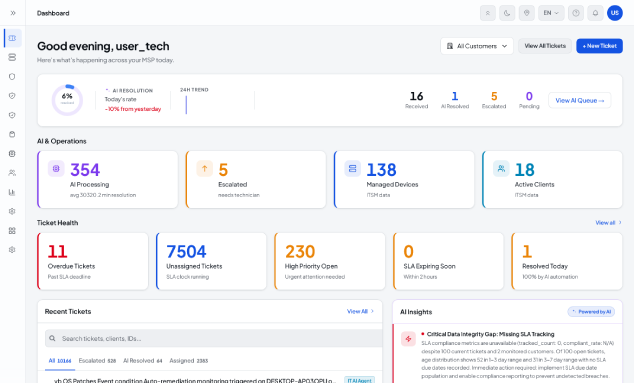Click the Managed Devices server icon
This screenshot has height=383, width=634.
tap(353, 169)
